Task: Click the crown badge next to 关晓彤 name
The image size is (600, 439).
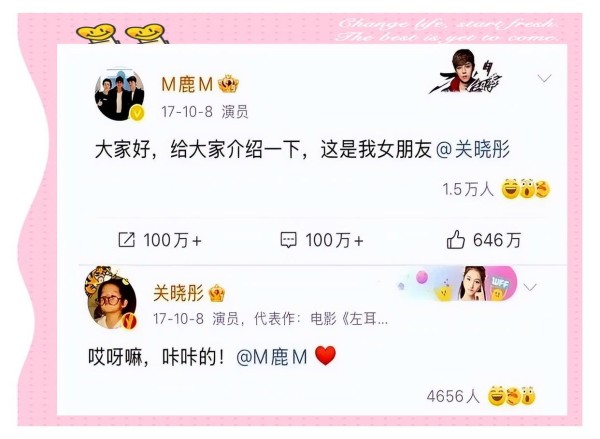Action: coord(217,294)
